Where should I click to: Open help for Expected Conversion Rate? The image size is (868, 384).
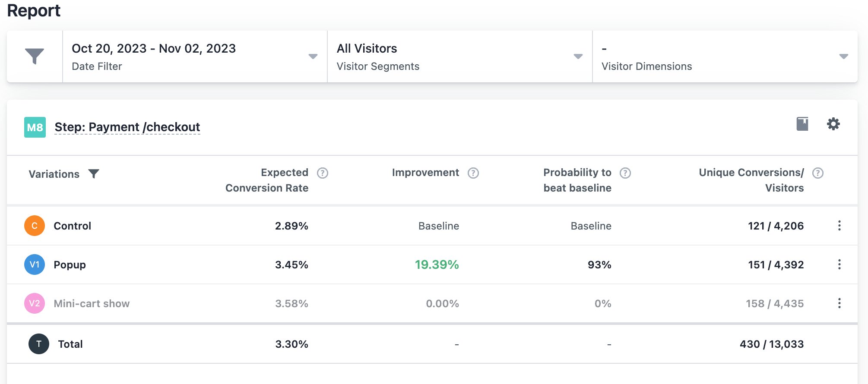323,173
